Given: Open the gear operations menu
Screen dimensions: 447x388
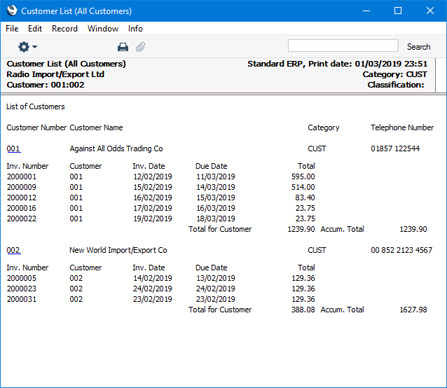Looking at the screenshot, I should click(27, 47).
